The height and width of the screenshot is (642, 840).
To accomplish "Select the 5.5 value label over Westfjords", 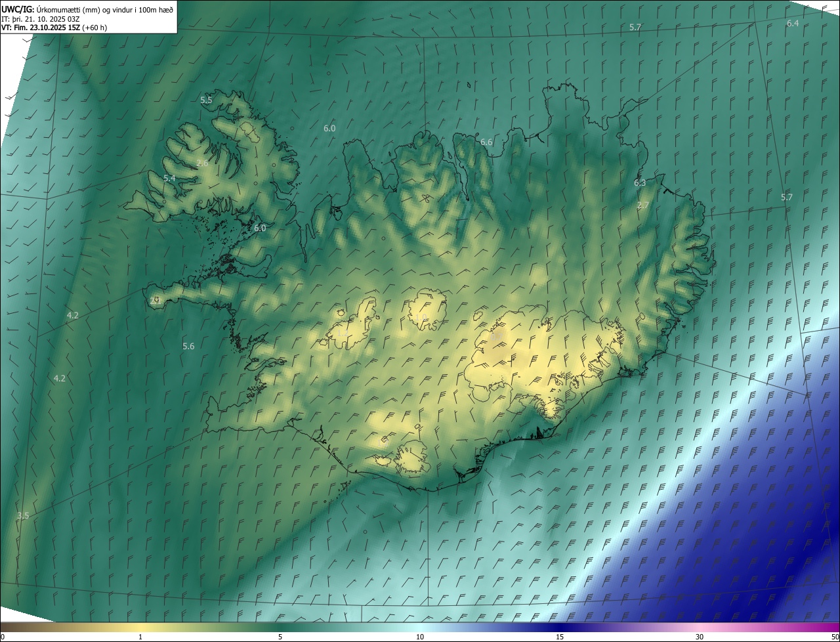I will (206, 100).
